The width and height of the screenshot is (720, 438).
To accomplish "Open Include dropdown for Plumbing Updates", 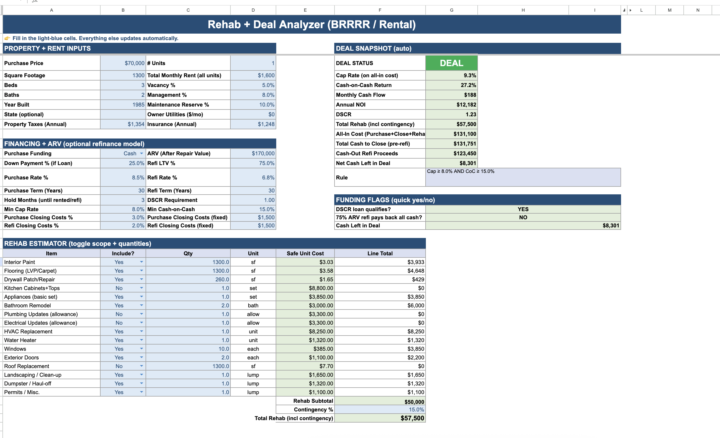I will tap(141, 314).
